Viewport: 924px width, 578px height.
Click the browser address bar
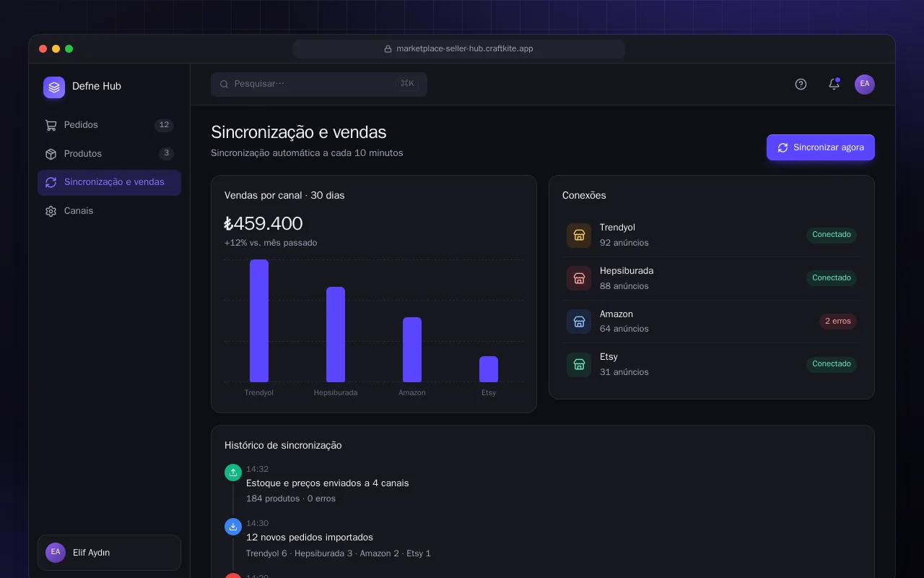click(x=459, y=49)
